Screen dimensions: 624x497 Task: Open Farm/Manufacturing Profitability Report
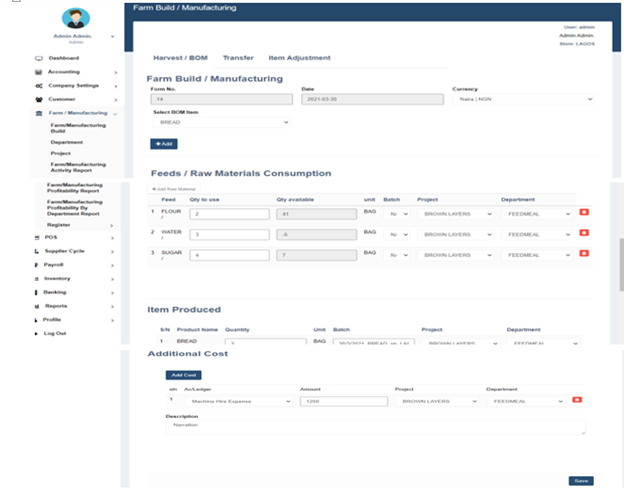pyautogui.click(x=75, y=188)
